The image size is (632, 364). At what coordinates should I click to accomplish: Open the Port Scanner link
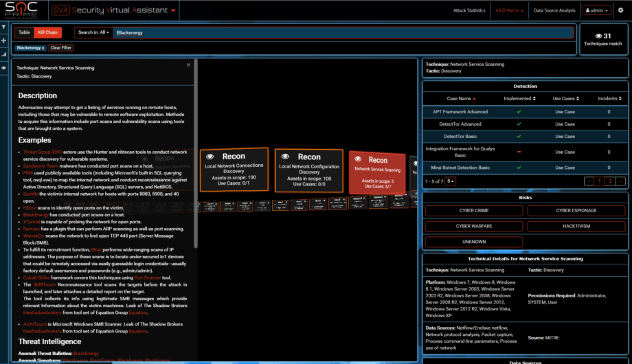click(x=148, y=277)
